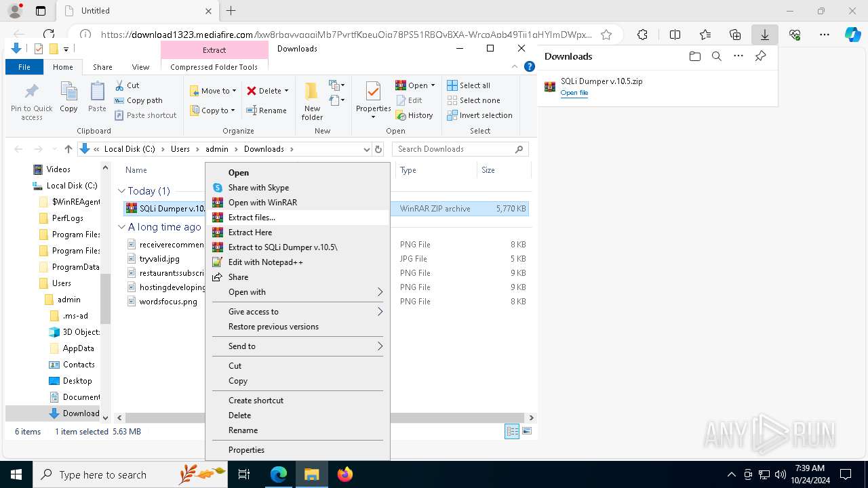Choose Open in the context menu

click(297, 173)
